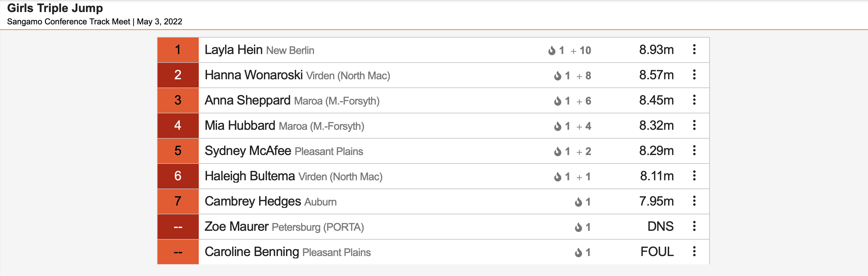Open more options for Cambrey Hedges

[x=694, y=201]
